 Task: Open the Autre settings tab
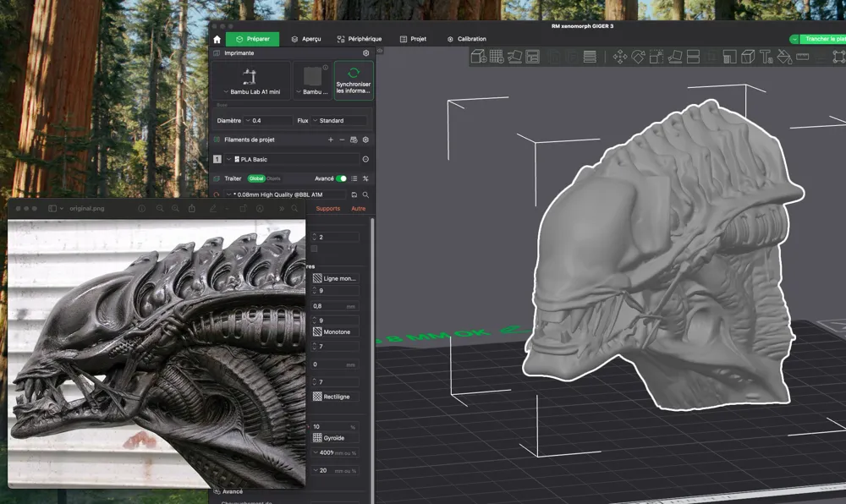click(358, 209)
